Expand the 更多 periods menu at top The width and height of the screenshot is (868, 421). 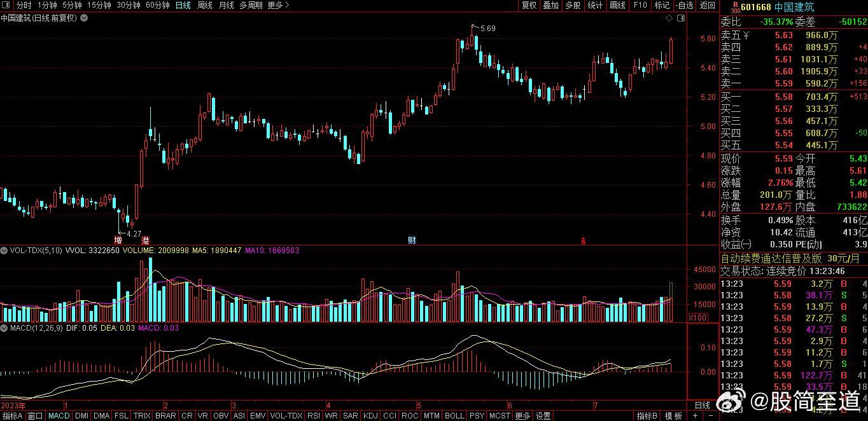(278, 5)
